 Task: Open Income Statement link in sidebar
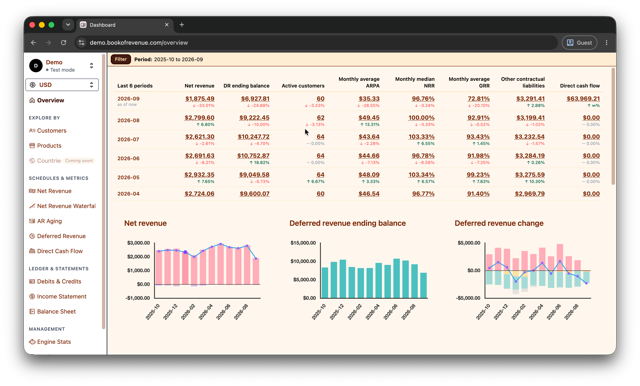[62, 297]
